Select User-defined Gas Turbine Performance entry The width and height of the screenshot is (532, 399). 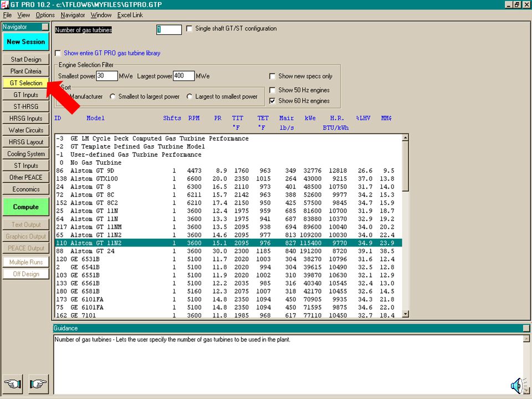coord(228,155)
